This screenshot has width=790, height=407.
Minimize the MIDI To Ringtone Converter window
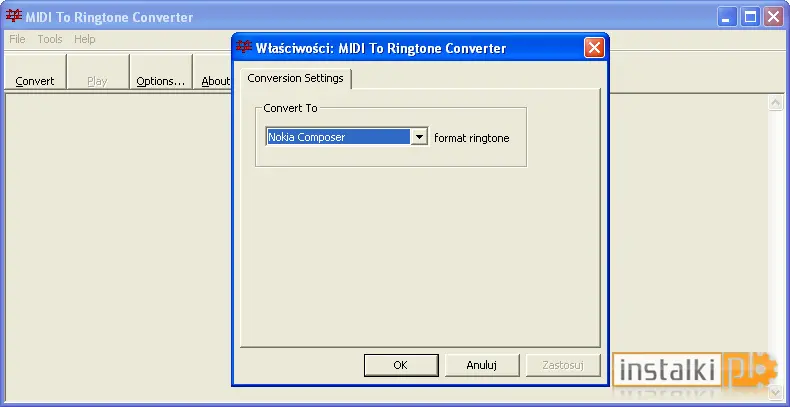727,18
